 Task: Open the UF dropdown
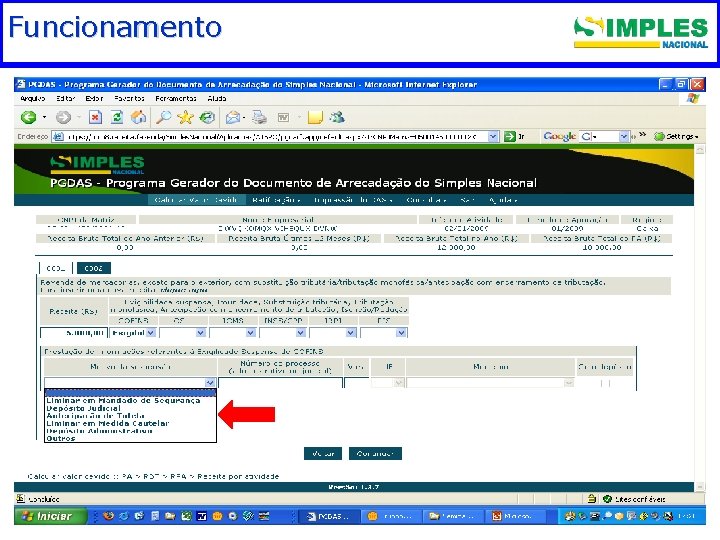(398, 382)
